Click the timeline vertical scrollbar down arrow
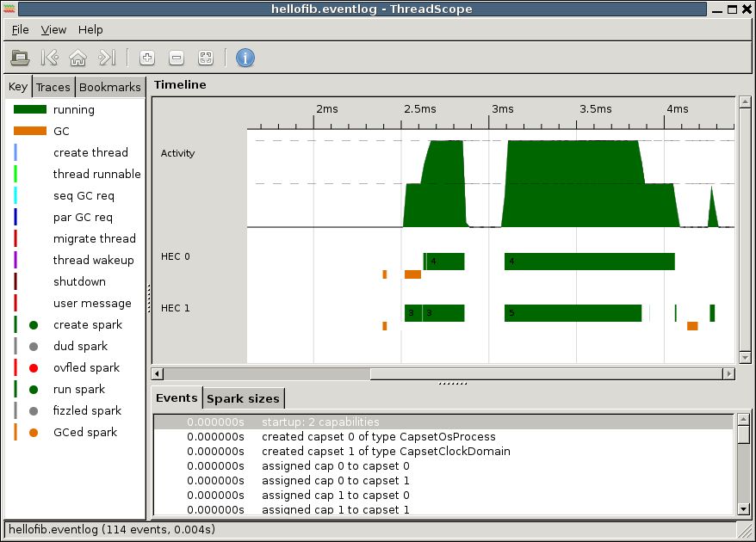This screenshot has height=542, width=756. (x=745, y=358)
